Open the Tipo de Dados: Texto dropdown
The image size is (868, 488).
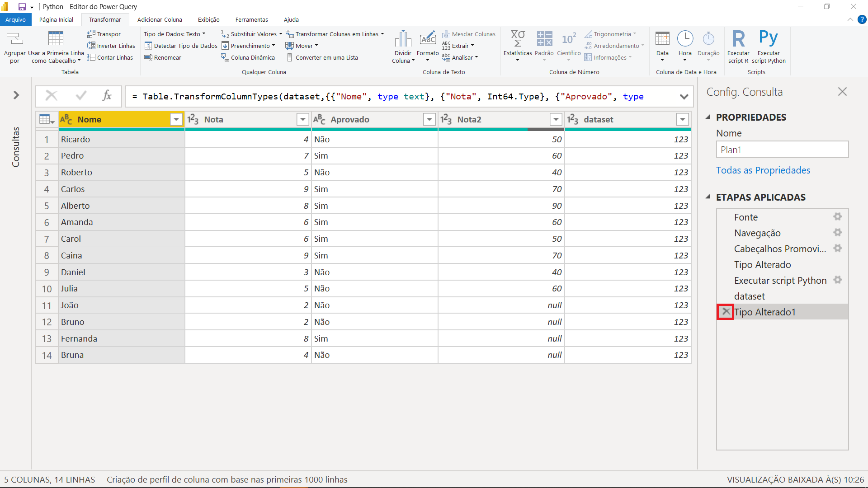[x=175, y=34]
